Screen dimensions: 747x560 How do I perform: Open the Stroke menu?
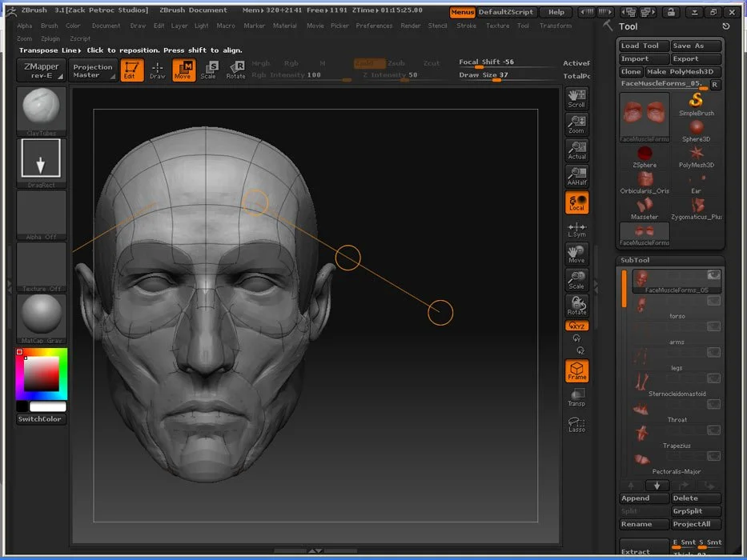click(x=466, y=26)
